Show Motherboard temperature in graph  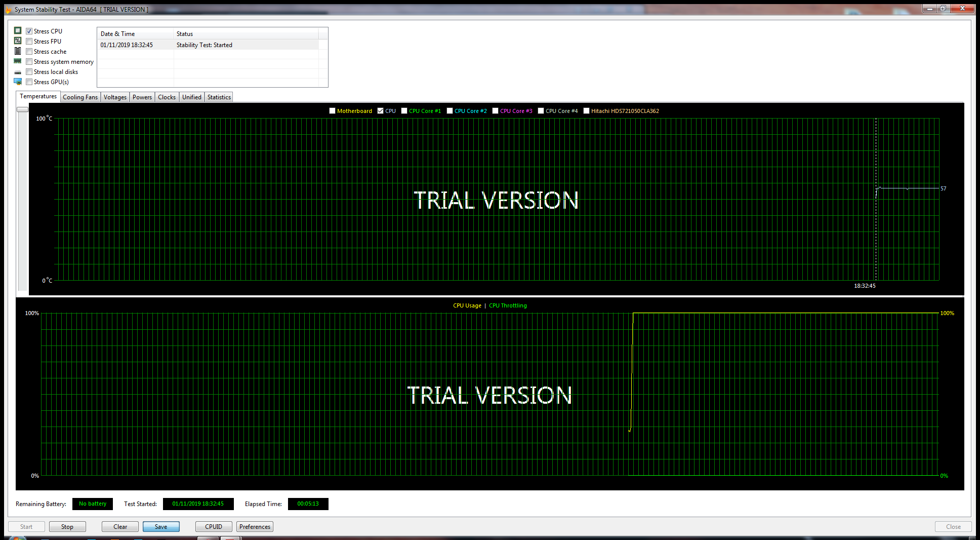333,111
